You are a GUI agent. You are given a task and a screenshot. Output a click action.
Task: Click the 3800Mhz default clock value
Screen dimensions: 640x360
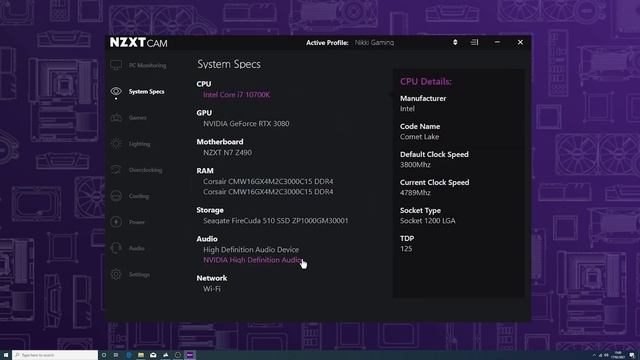tap(415, 165)
